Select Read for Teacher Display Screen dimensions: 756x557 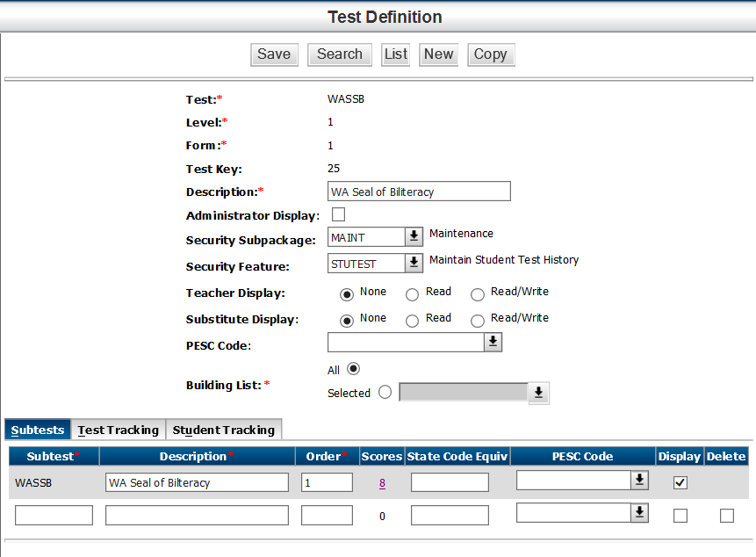click(412, 294)
